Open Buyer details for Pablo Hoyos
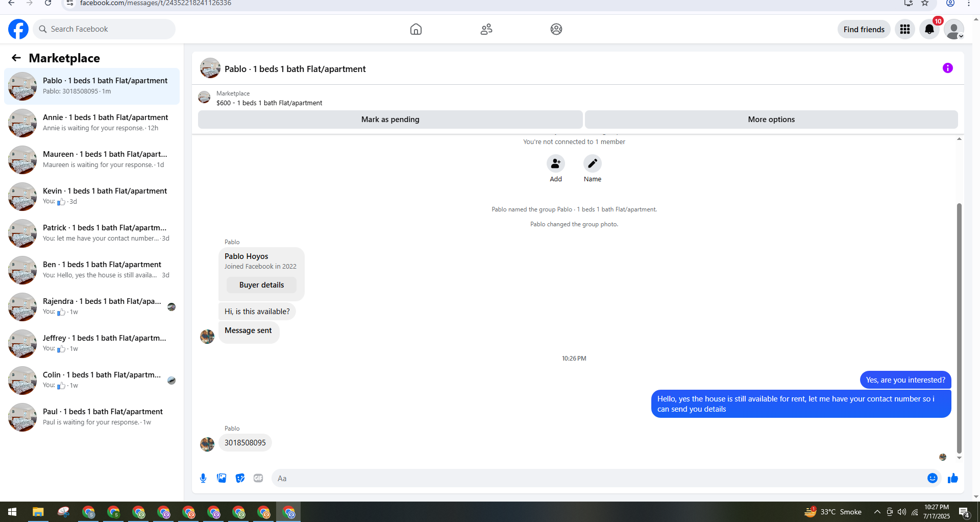The image size is (980, 522). [x=261, y=285]
